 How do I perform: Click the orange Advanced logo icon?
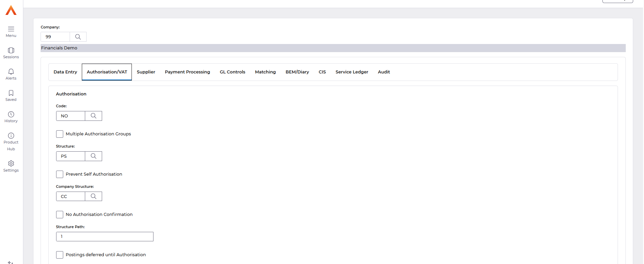[x=11, y=10]
